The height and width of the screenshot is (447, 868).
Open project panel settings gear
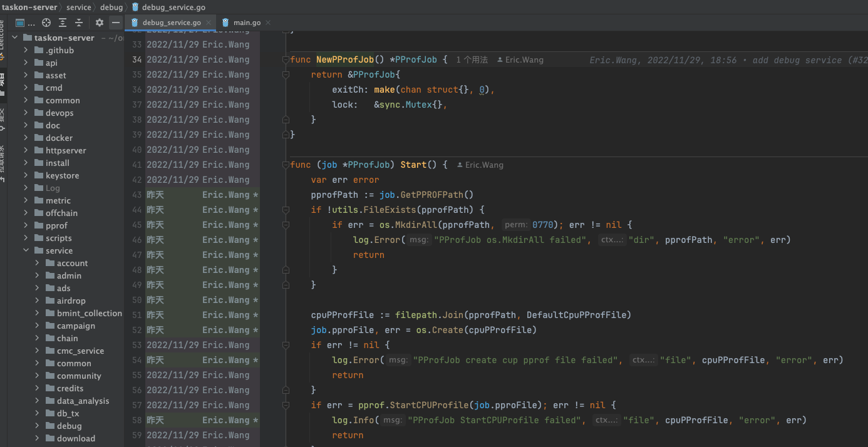point(100,23)
